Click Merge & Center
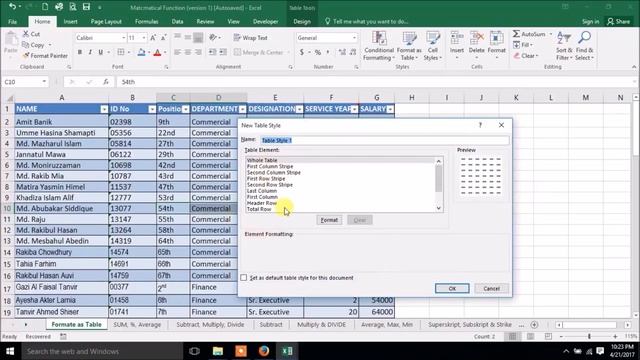640x360 pixels. click(x=258, y=52)
